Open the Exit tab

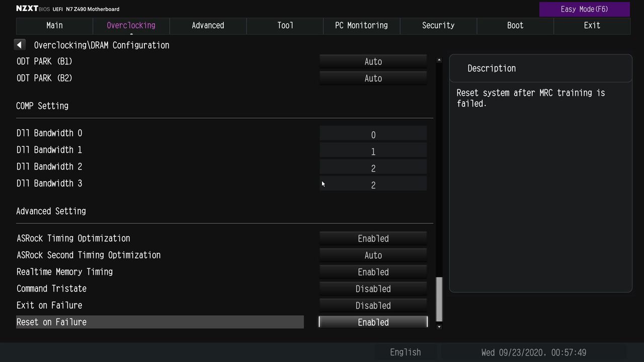(592, 25)
